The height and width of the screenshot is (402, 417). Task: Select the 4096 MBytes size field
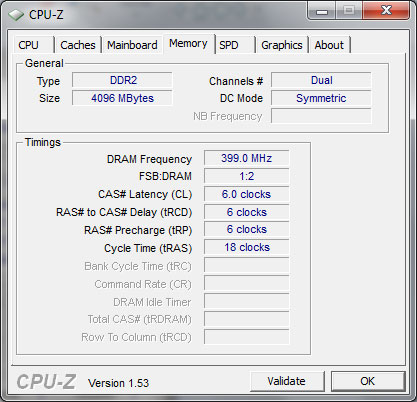pos(122,98)
